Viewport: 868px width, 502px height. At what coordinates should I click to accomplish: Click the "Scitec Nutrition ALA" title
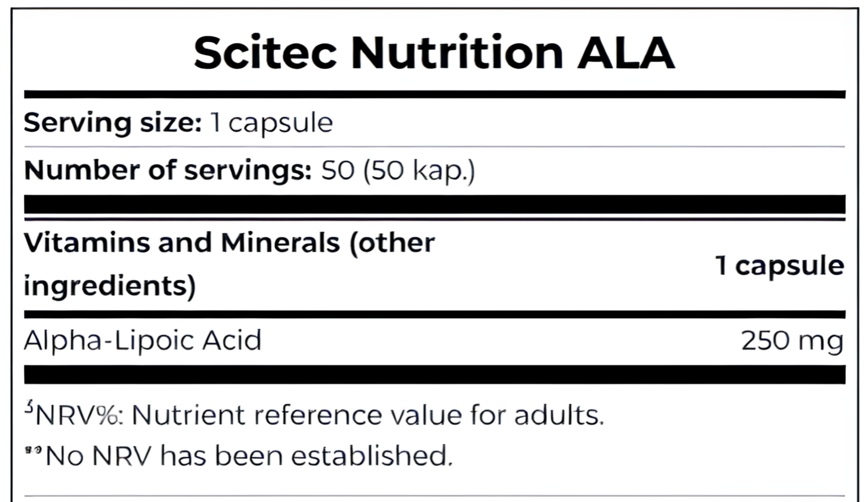point(434,53)
